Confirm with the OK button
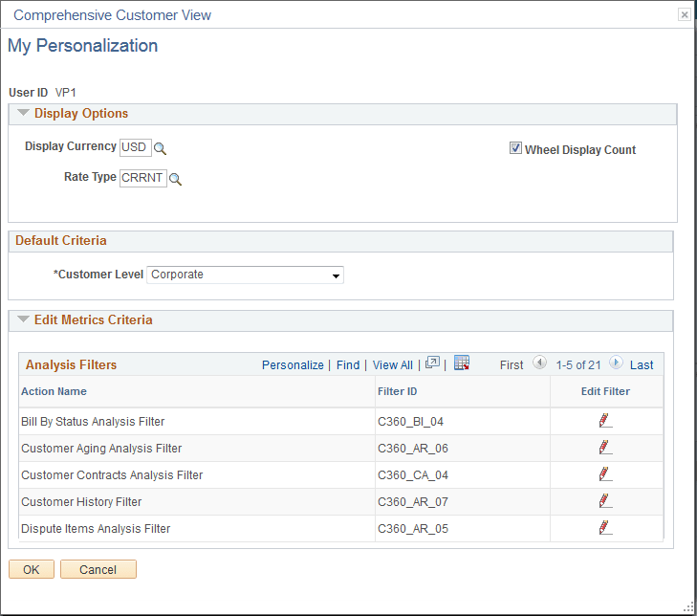 [32, 569]
